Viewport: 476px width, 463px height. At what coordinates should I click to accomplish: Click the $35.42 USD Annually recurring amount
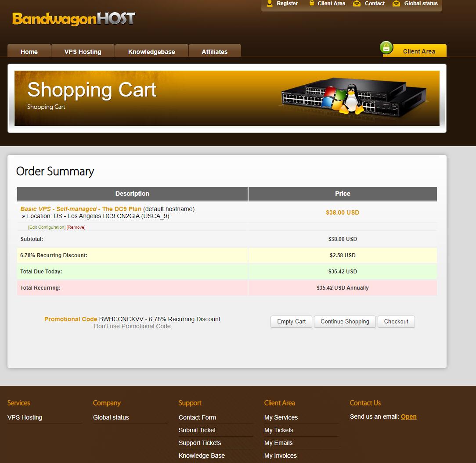pos(343,287)
